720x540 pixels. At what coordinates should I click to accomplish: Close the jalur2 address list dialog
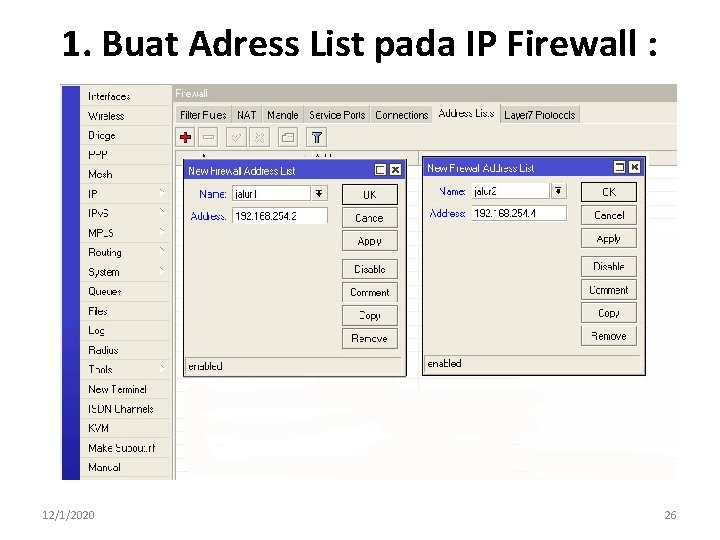pos(635,167)
